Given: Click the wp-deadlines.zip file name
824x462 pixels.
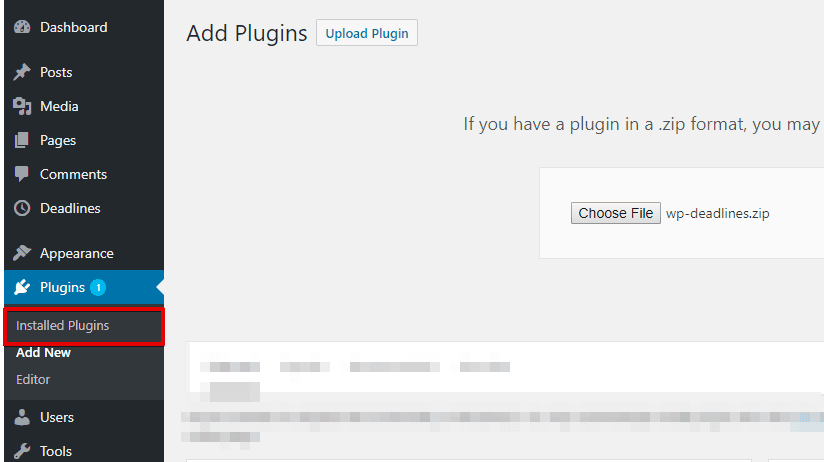Looking at the screenshot, I should [x=718, y=213].
